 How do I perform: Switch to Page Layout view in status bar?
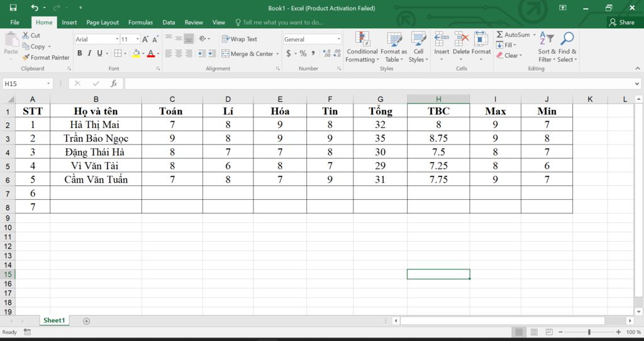click(x=534, y=332)
